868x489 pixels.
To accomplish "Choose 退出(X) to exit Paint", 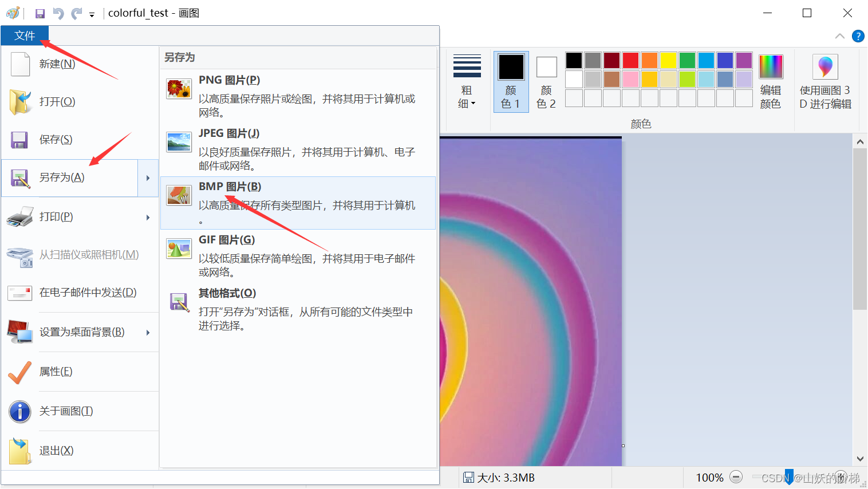I will 80,451.
